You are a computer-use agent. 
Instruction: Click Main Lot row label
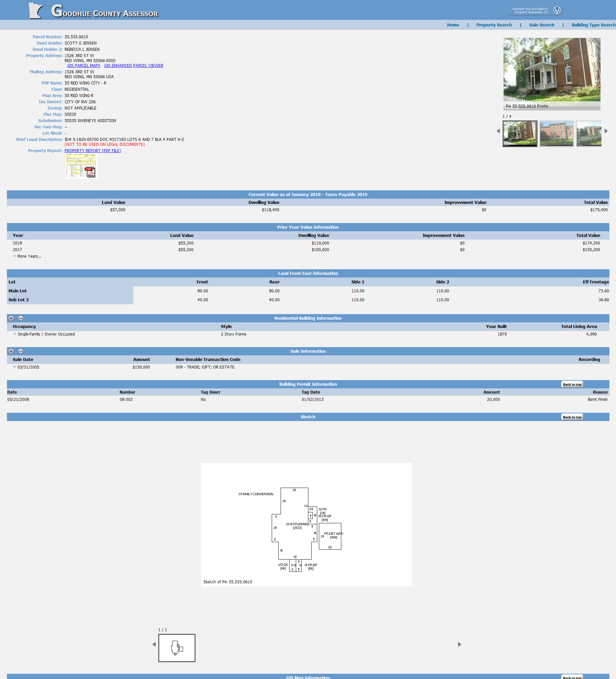pos(17,291)
